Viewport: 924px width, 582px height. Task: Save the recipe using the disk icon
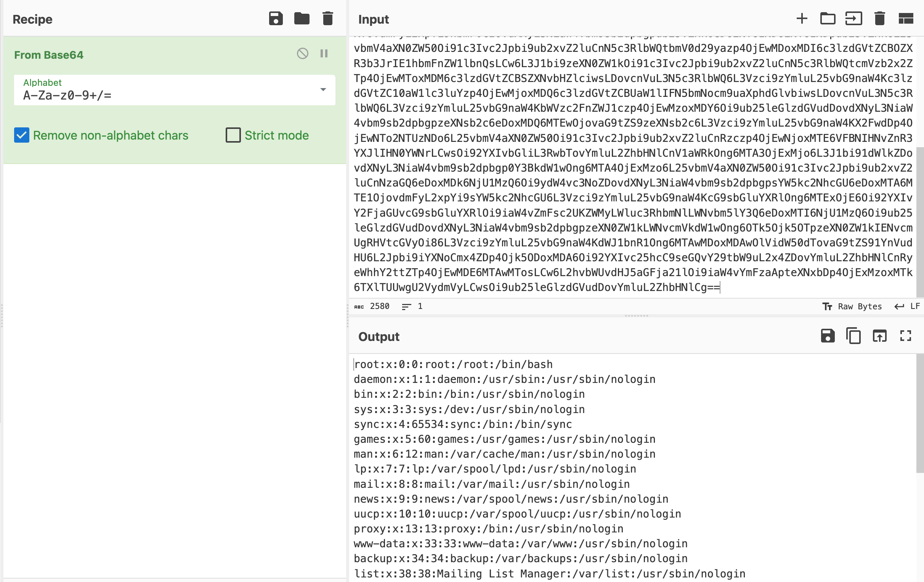click(276, 18)
